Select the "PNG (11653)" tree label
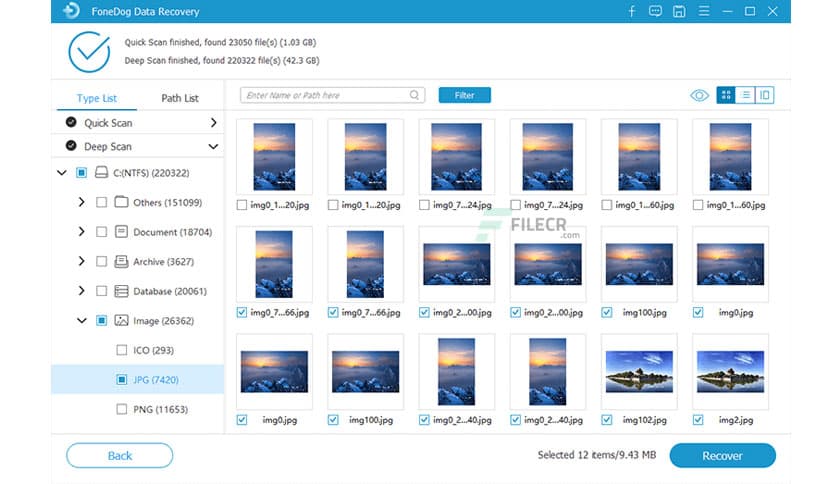This screenshot has width=836, height=484. click(x=160, y=409)
